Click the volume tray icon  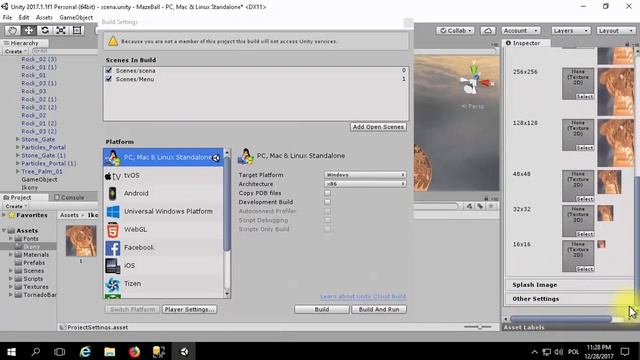[x=559, y=352]
